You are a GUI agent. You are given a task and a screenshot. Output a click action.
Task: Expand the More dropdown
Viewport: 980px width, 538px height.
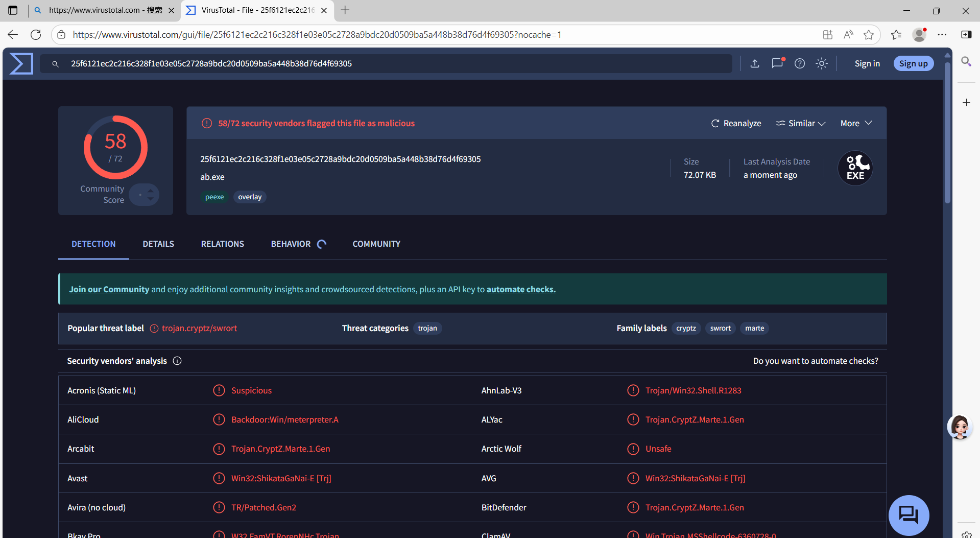tap(856, 123)
